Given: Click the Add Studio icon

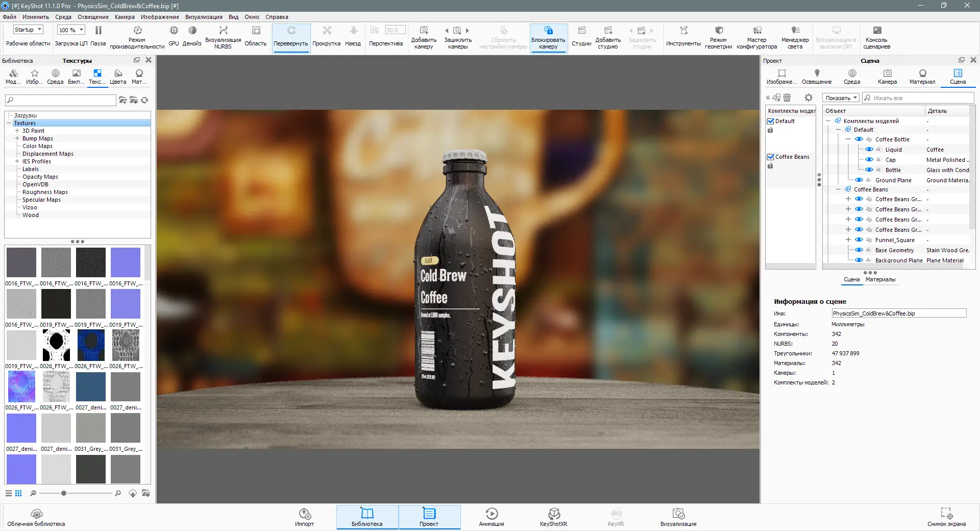Looking at the screenshot, I should point(608,31).
